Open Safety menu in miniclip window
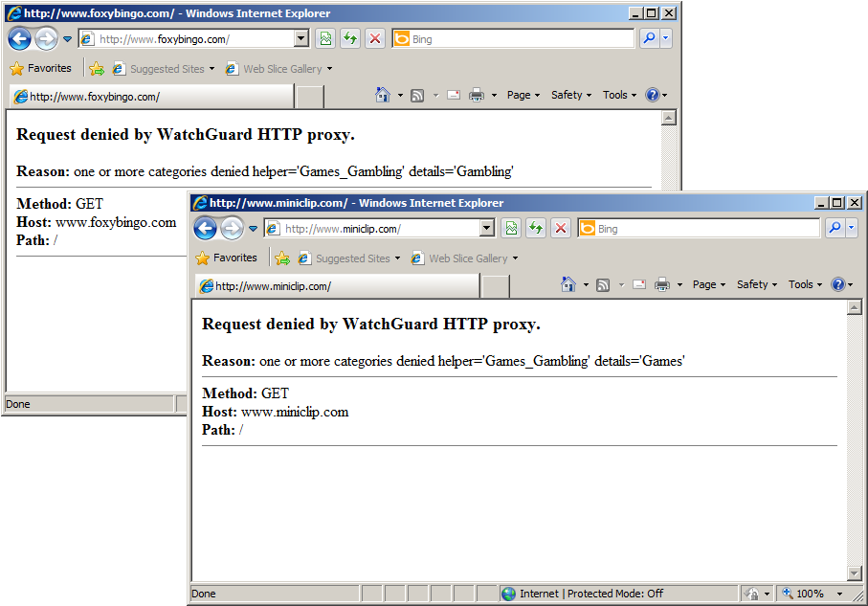This screenshot has height=606, width=868. 756,284
